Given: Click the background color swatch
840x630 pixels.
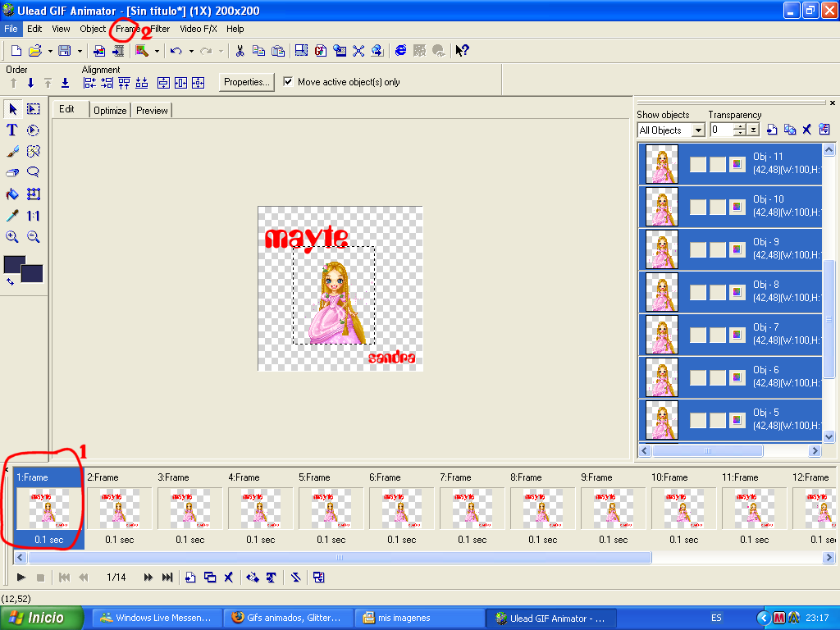Looking at the screenshot, I should [x=33, y=274].
